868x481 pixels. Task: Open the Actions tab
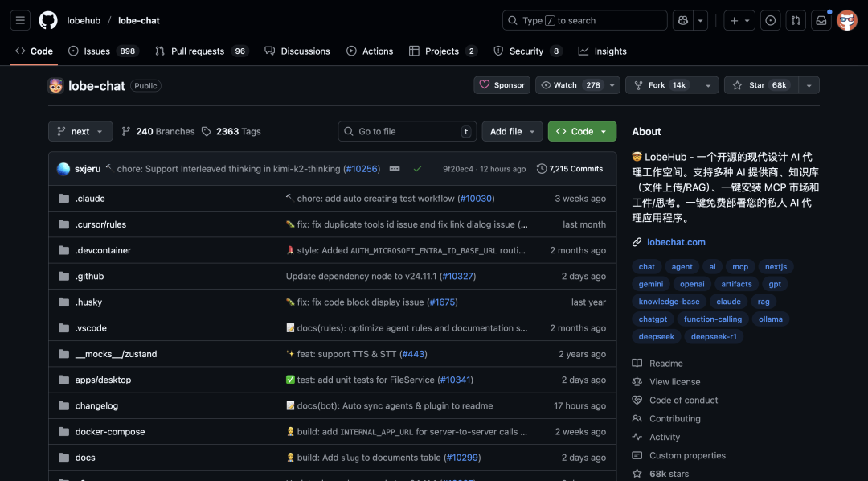370,51
